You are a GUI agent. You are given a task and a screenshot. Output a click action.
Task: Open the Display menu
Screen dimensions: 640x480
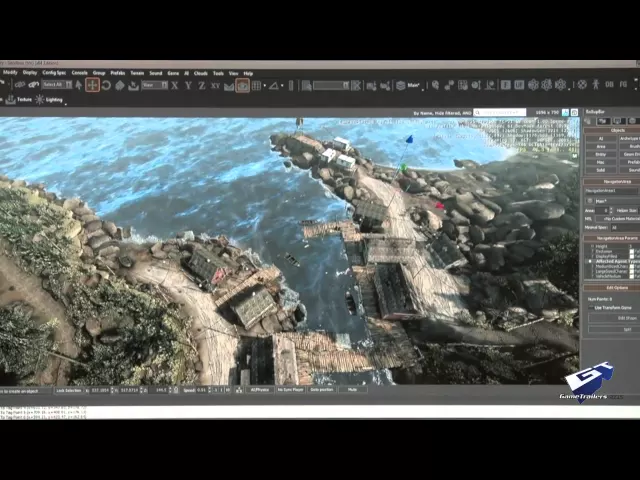click(x=30, y=73)
